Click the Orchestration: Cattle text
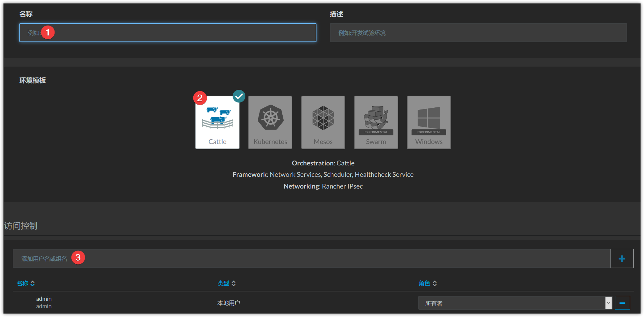644x317 pixels. (323, 163)
